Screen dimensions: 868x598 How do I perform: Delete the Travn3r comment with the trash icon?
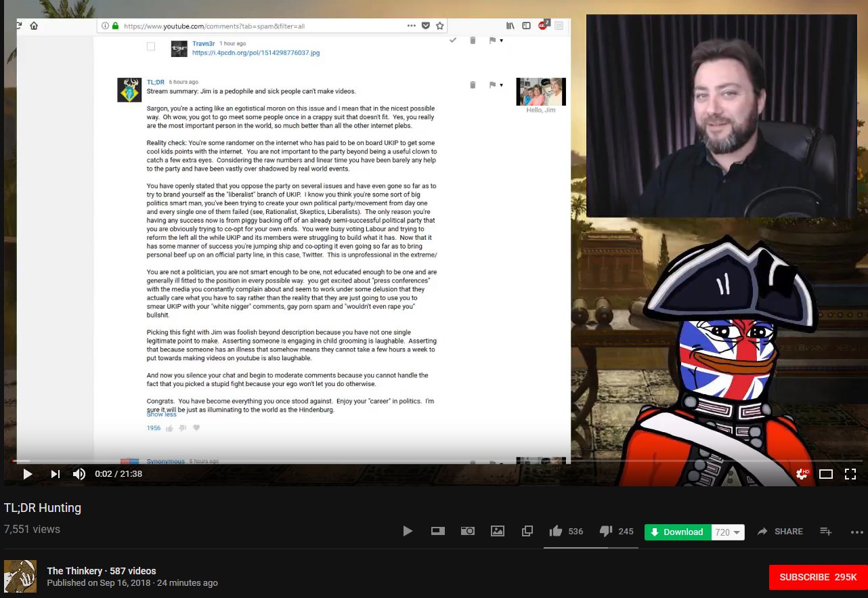tap(473, 41)
